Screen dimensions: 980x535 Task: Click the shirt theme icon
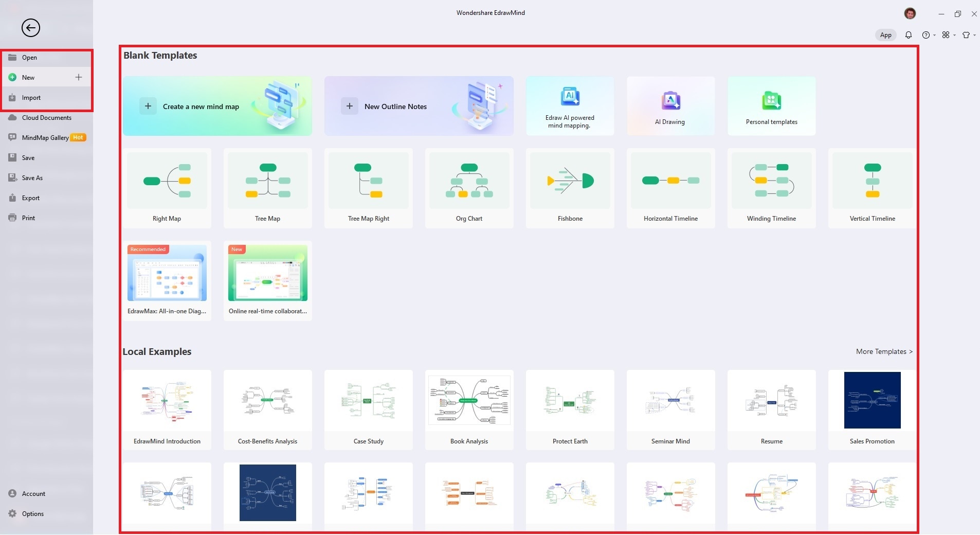pyautogui.click(x=966, y=35)
